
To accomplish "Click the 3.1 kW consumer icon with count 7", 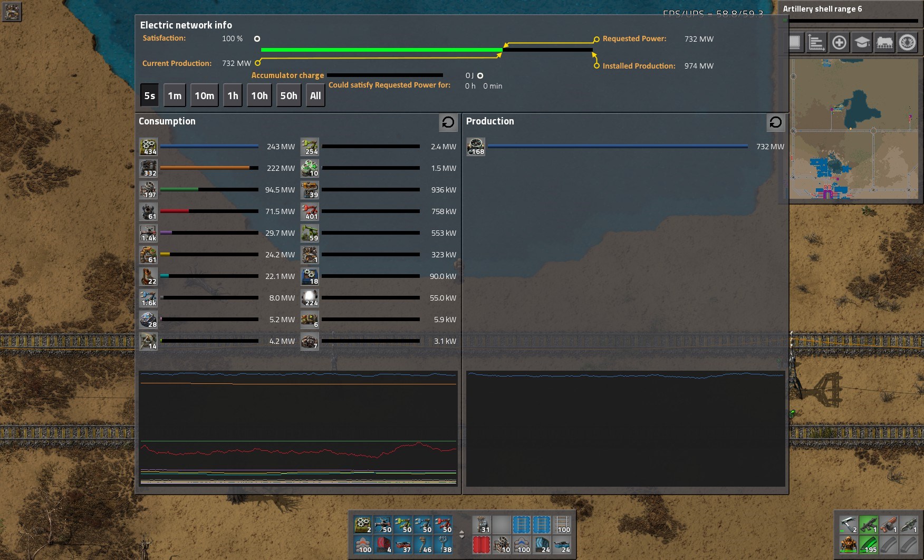I will point(310,341).
